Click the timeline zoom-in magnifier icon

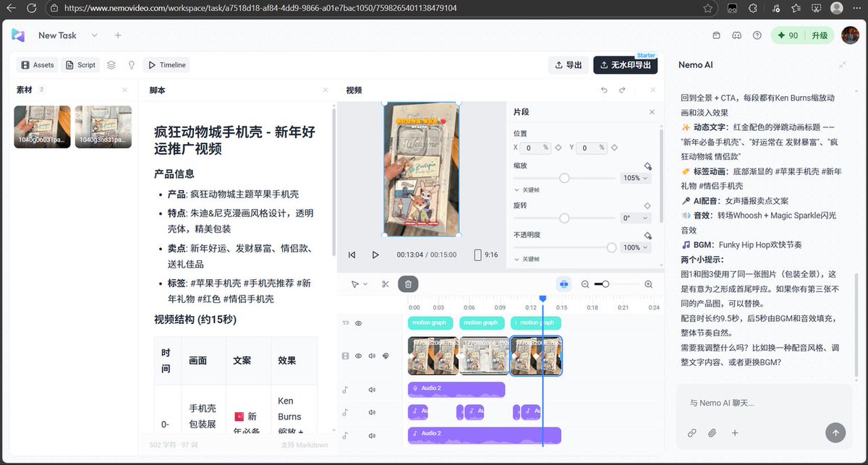(648, 284)
